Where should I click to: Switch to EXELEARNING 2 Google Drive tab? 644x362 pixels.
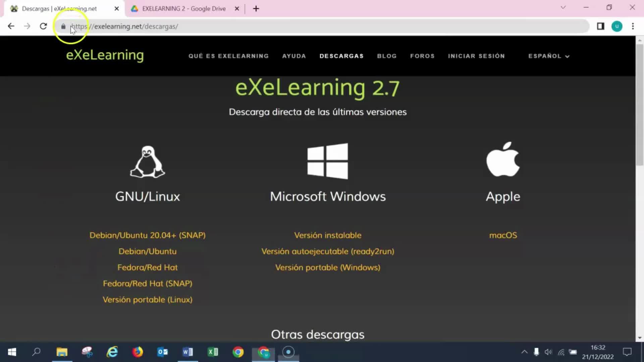tap(183, 9)
